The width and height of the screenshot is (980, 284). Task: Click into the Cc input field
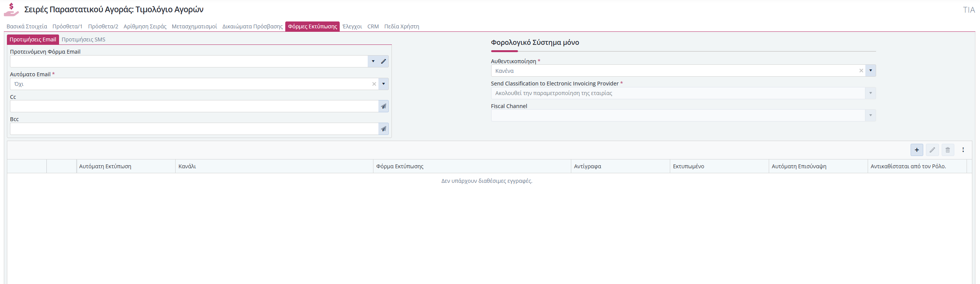194,106
